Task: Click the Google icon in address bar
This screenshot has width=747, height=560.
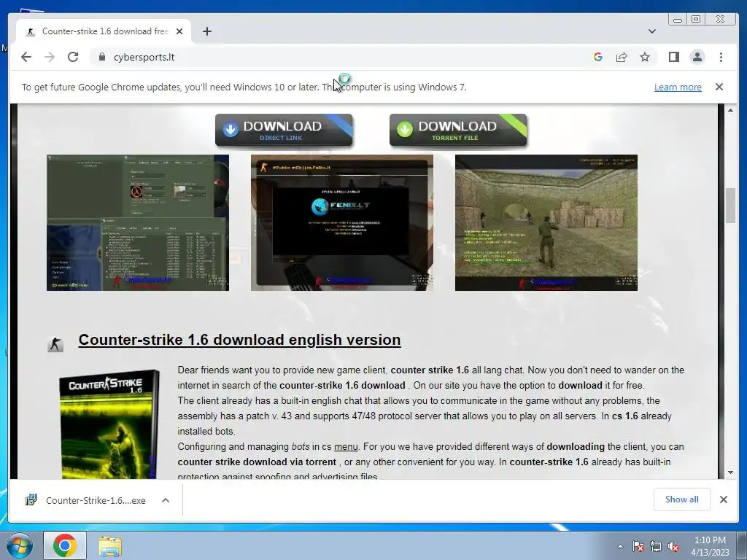Action: (x=598, y=57)
